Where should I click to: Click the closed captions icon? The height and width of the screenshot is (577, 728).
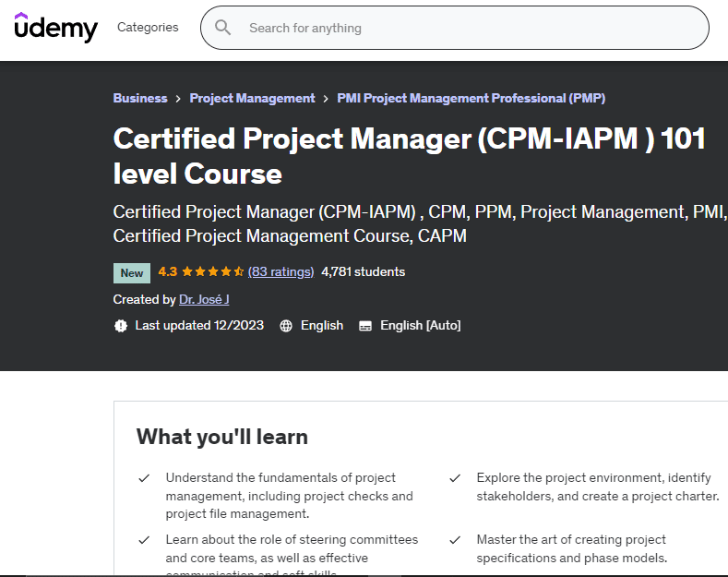[365, 326]
